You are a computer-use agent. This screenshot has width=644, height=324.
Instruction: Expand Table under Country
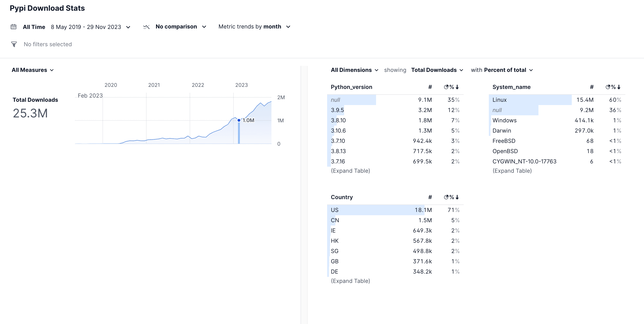350,281
